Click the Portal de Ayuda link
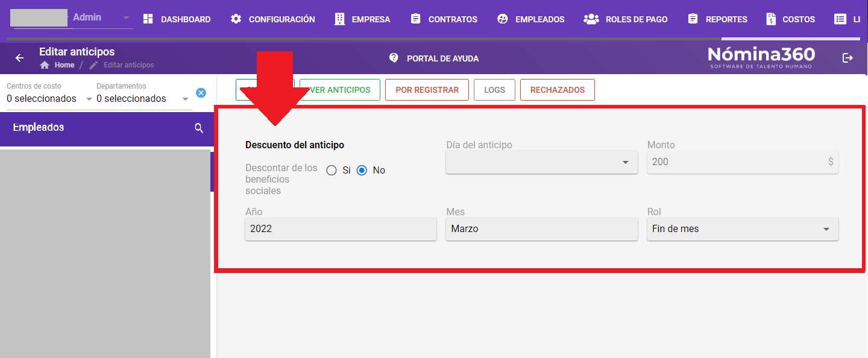Image resolution: width=868 pixels, height=358 pixels. (442, 58)
